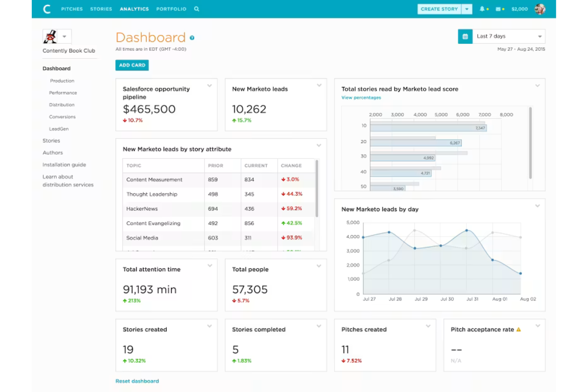Go to Stories in top navigation
The width and height of the screenshot is (588, 392).
[101, 9]
